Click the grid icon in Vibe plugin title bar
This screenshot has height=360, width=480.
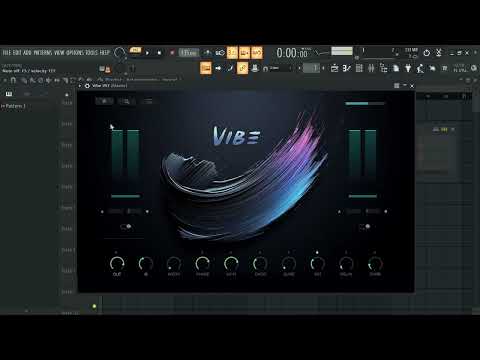click(x=397, y=86)
